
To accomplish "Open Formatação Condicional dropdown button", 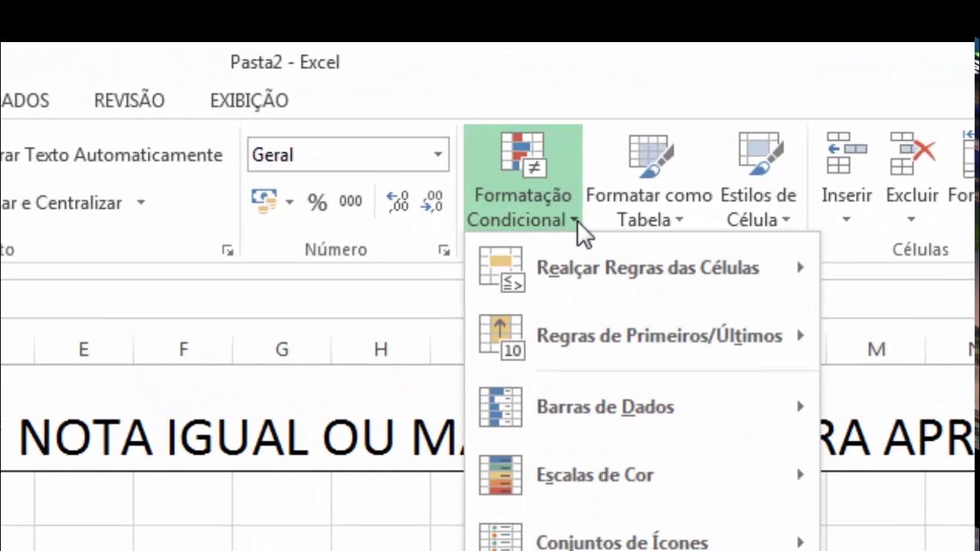I will coord(523,178).
